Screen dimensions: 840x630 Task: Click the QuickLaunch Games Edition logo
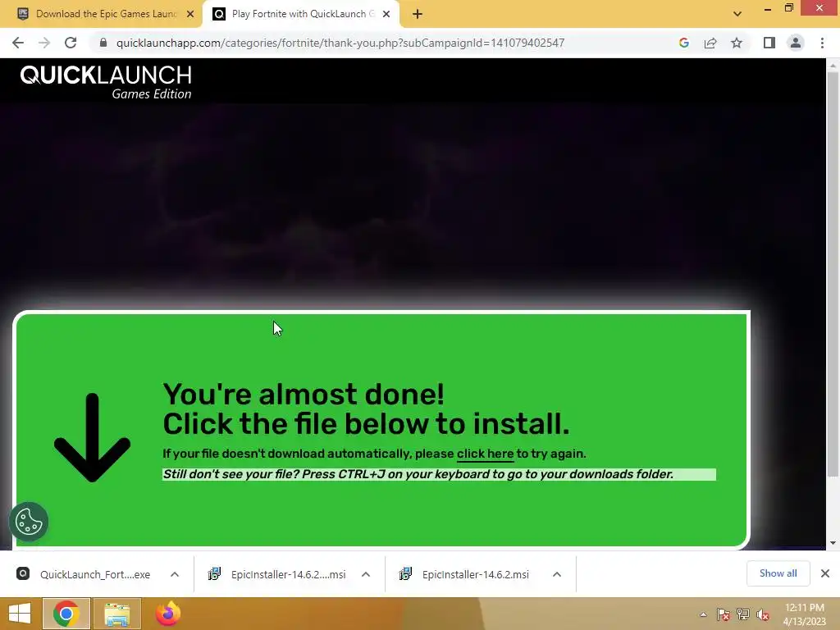tap(106, 82)
